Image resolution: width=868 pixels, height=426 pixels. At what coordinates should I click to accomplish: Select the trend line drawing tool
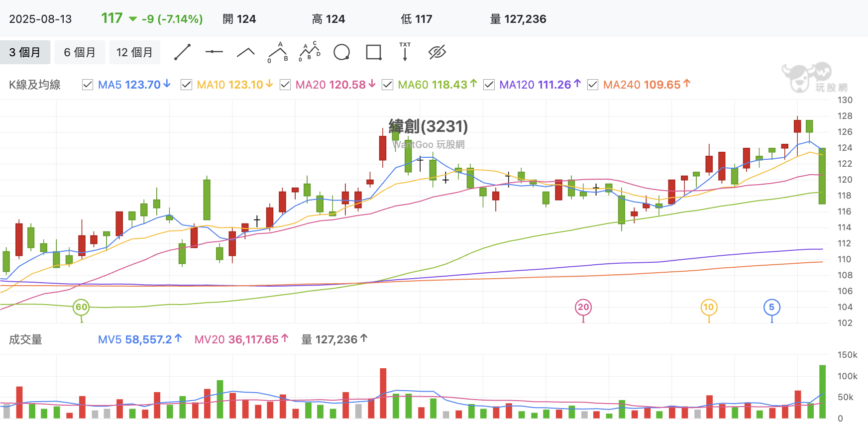point(182,52)
